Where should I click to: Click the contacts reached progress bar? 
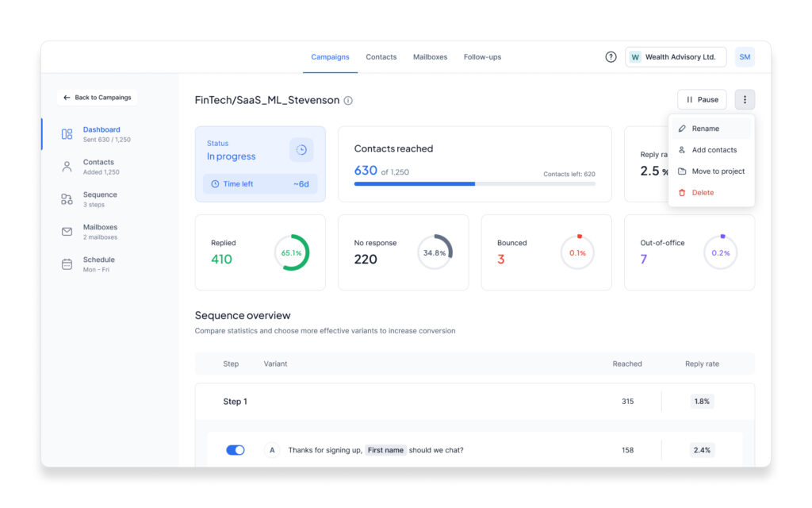pos(474,183)
